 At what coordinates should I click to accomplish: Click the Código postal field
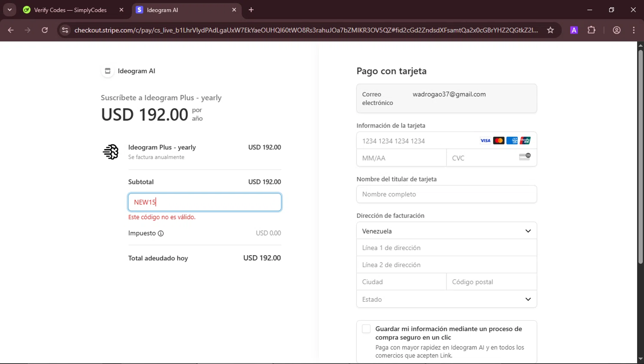(x=492, y=282)
